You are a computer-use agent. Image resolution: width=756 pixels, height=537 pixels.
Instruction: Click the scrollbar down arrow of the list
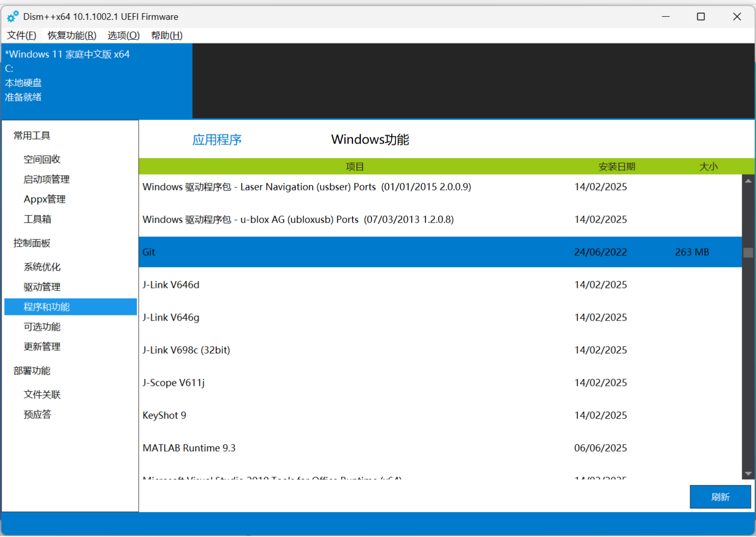[x=748, y=474]
